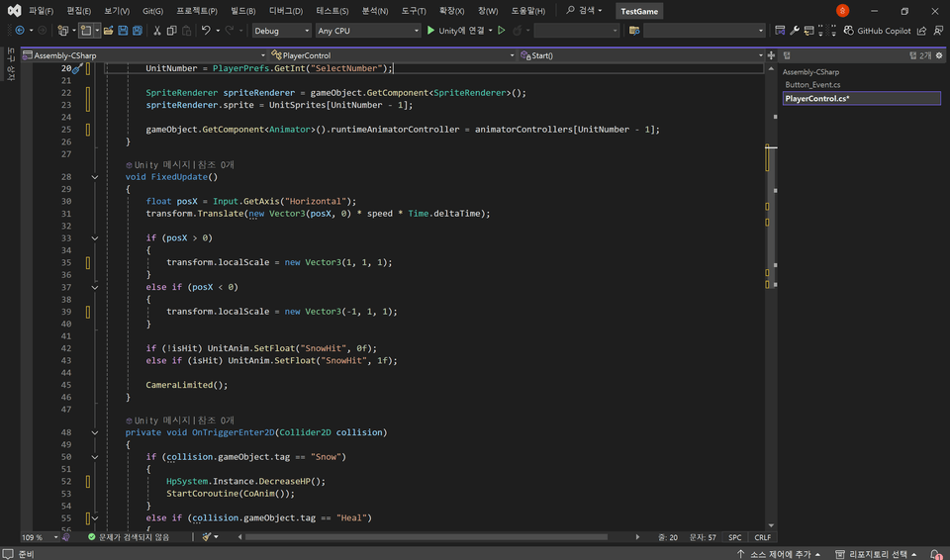Open the PlayerControl class dropdown
This screenshot has height=560, width=950.
(393, 55)
